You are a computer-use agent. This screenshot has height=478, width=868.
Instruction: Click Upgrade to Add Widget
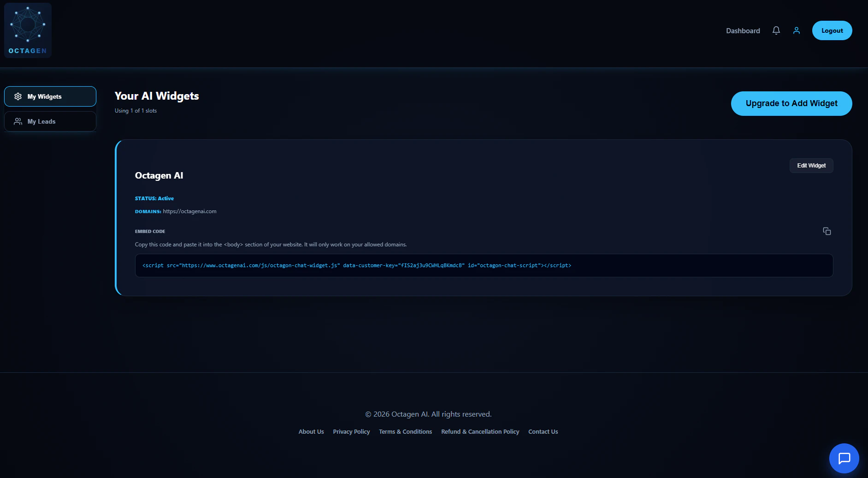click(791, 103)
